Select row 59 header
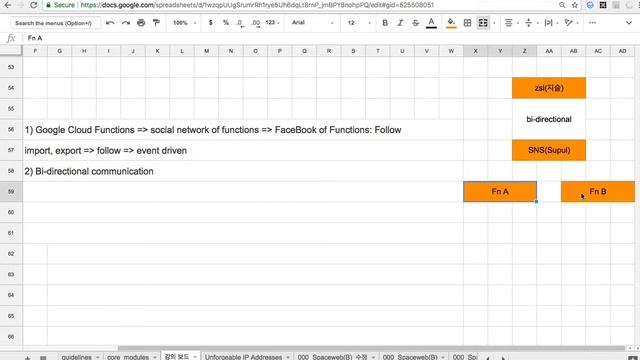Image resolution: width=640 pixels, height=360 pixels. tap(11, 191)
